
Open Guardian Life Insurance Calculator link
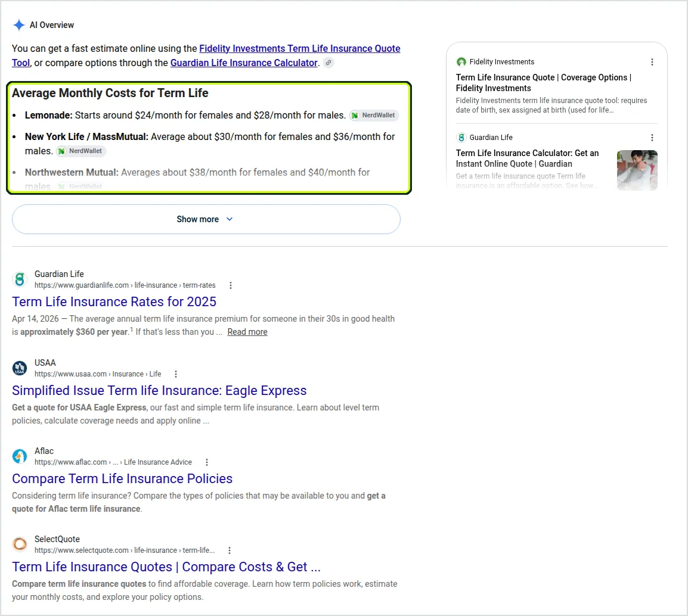click(244, 63)
